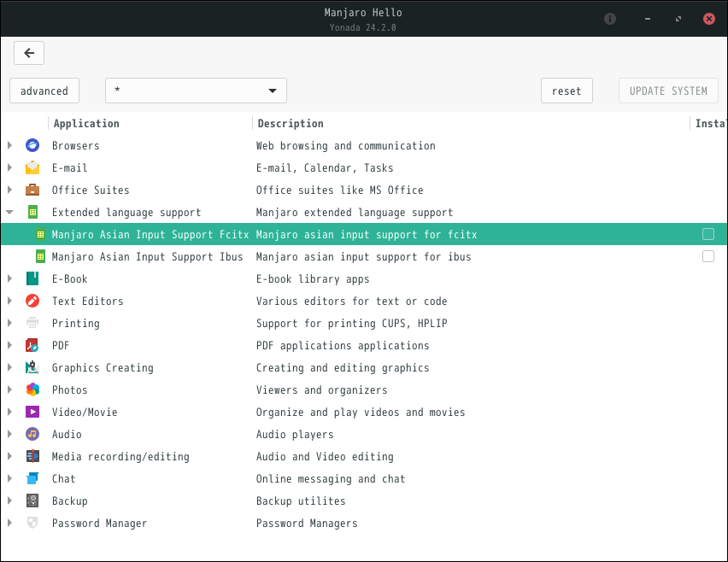This screenshot has width=728, height=562.
Task: Click the Text Editors pencil icon
Action: [x=32, y=301]
